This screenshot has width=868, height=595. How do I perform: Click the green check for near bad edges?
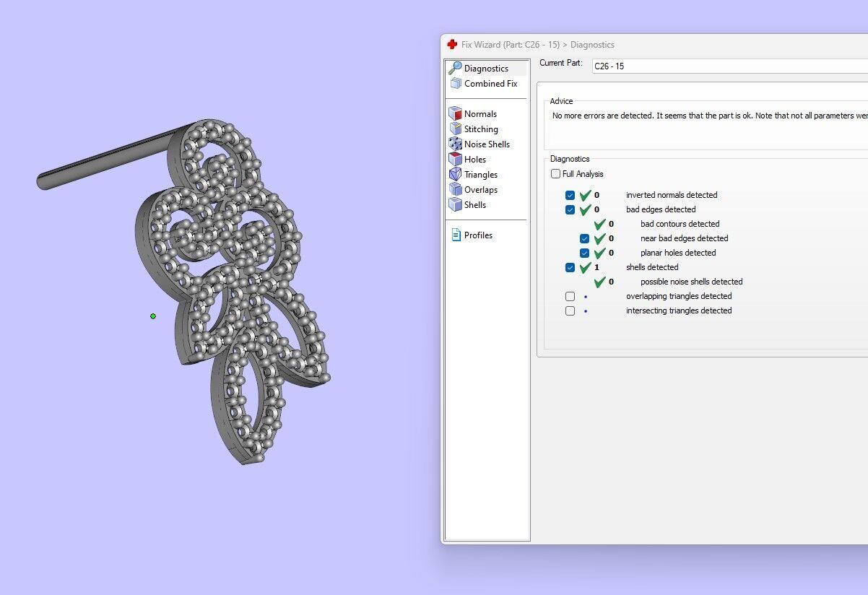(x=600, y=238)
